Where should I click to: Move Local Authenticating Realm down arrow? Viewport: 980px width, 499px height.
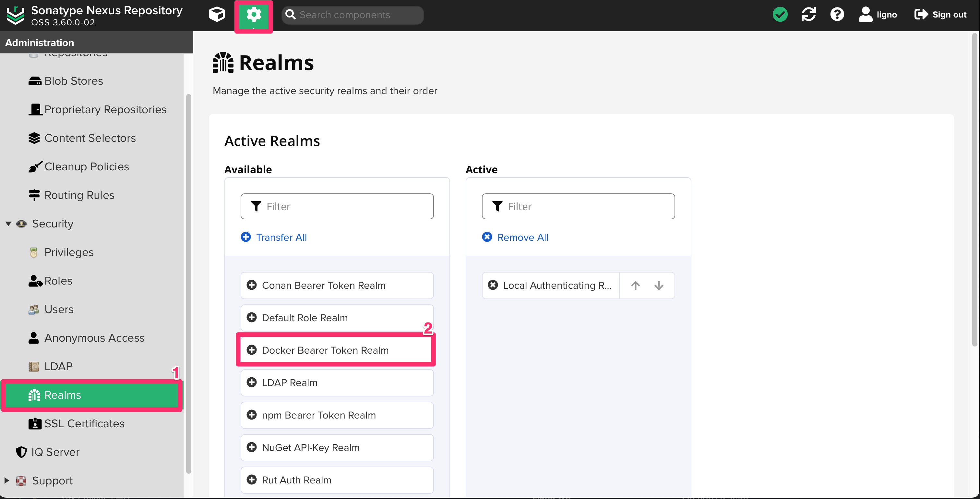pyautogui.click(x=659, y=285)
